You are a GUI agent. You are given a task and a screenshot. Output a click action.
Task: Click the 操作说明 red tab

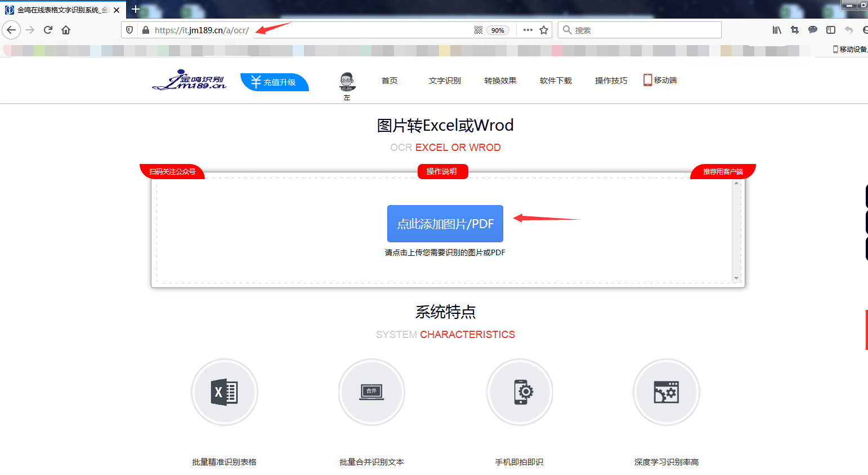442,171
